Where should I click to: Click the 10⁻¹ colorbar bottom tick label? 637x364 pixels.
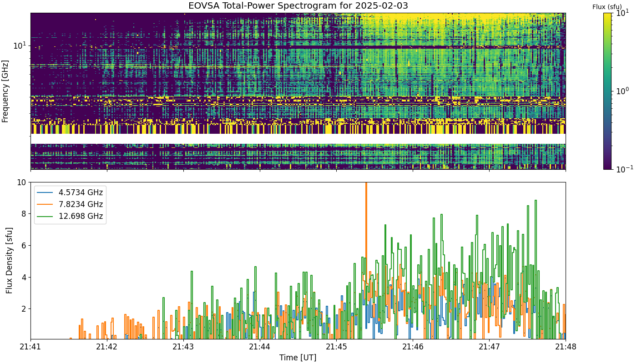pos(624,169)
